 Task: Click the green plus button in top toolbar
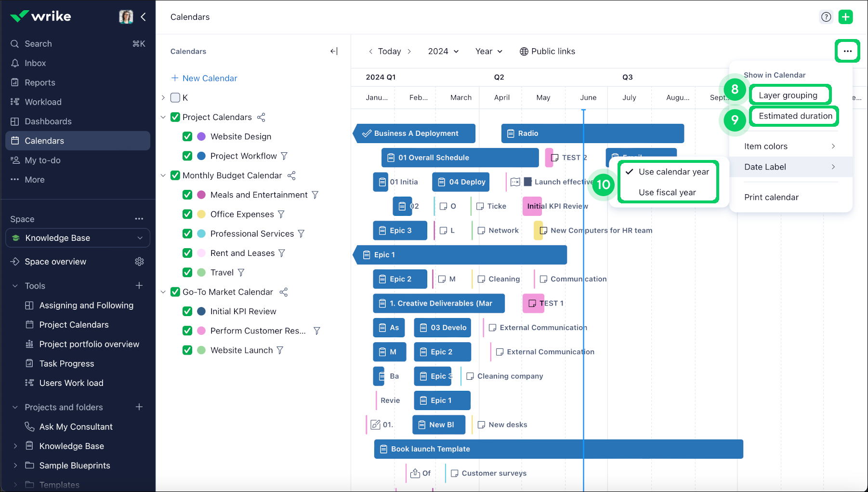[846, 17]
